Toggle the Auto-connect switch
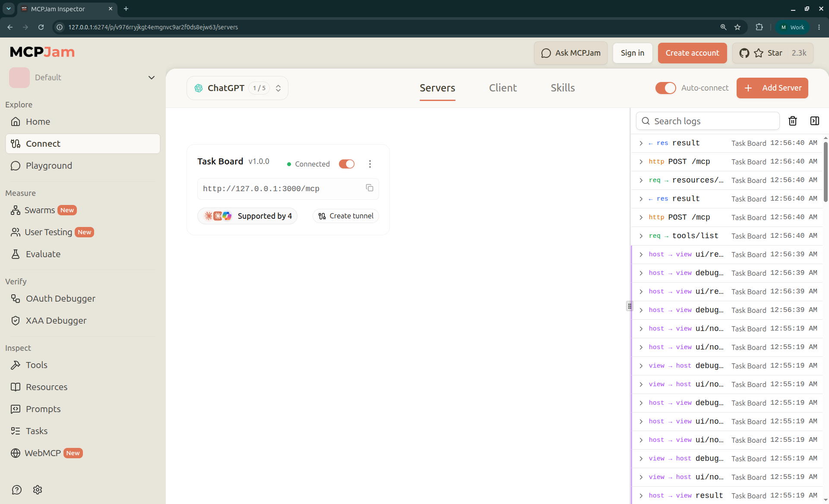 point(665,88)
